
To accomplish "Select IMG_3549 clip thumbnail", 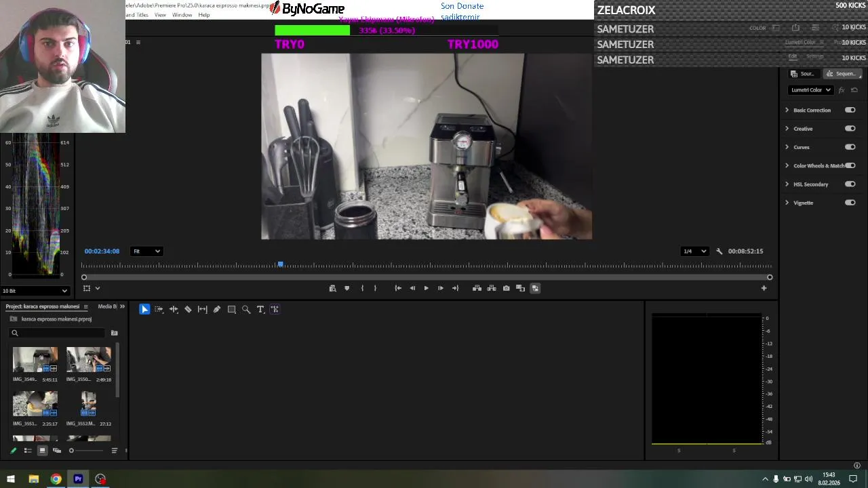I will (x=35, y=360).
